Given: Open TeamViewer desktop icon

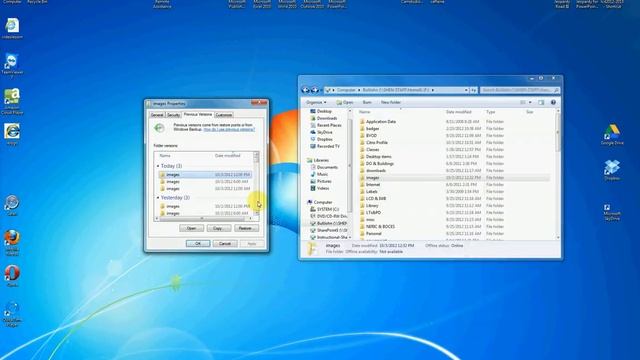Looking at the screenshot, I should (x=12, y=64).
